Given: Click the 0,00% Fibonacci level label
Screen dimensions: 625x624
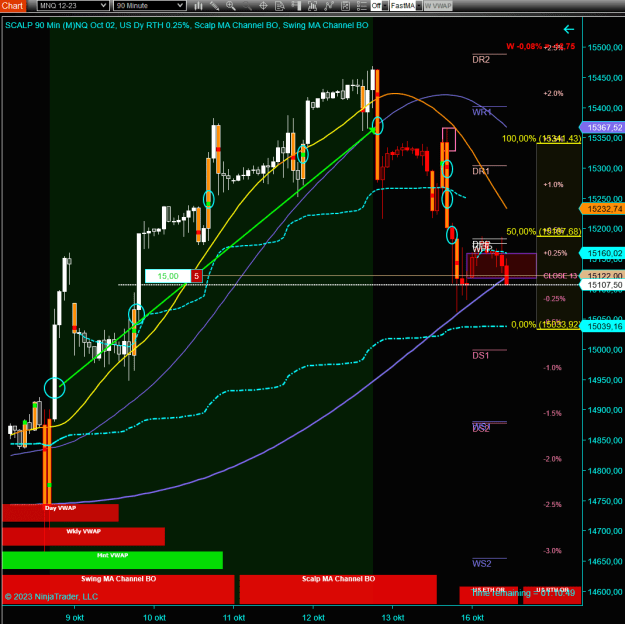Looking at the screenshot, I should 545,325.
